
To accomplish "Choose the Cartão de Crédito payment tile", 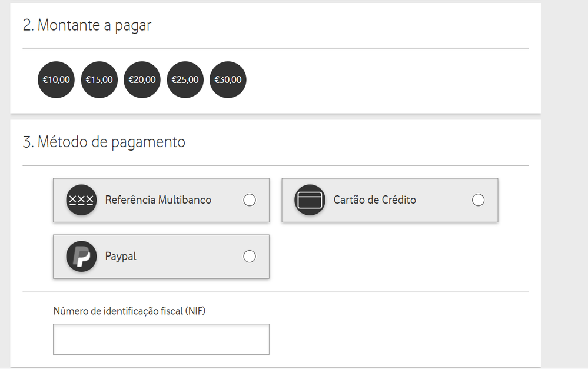I will pos(390,200).
